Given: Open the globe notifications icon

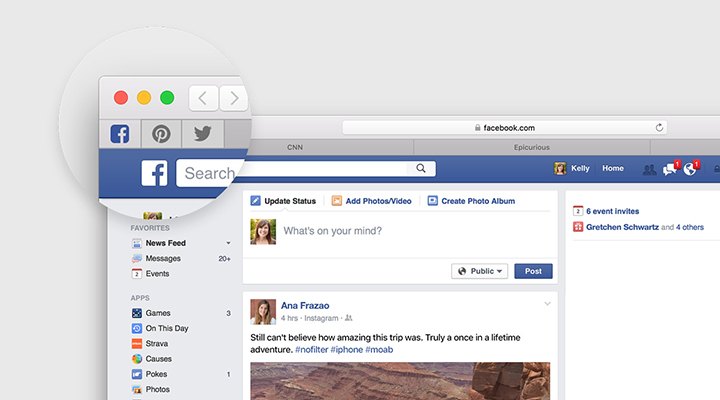Looking at the screenshot, I should coord(689,169).
